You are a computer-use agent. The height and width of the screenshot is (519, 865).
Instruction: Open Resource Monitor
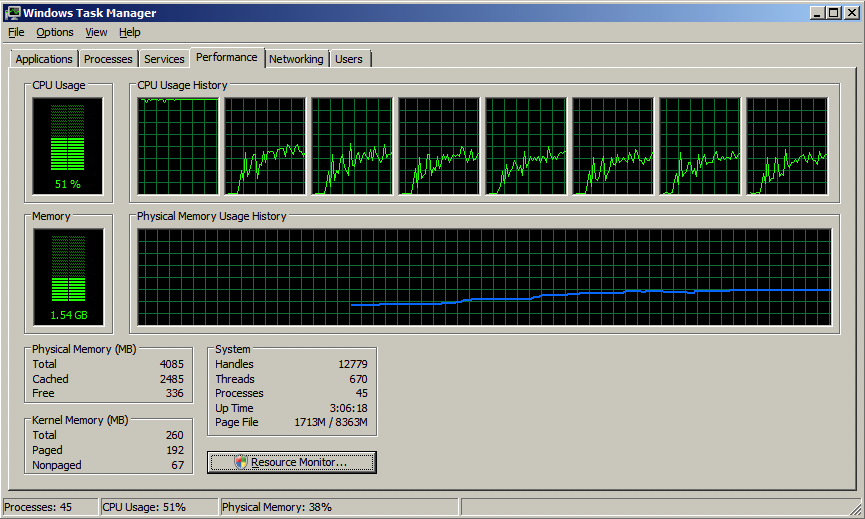point(292,462)
